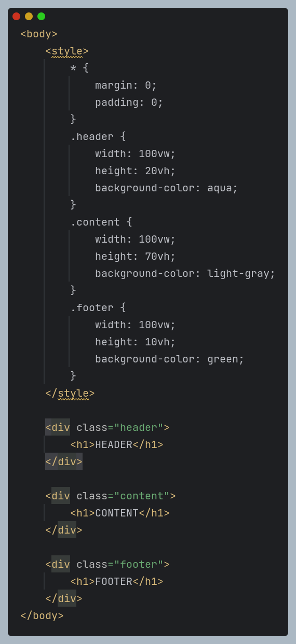This screenshot has height=644, width=296.
Task: Click the padding: 0 declaration
Action: pyautogui.click(x=129, y=103)
